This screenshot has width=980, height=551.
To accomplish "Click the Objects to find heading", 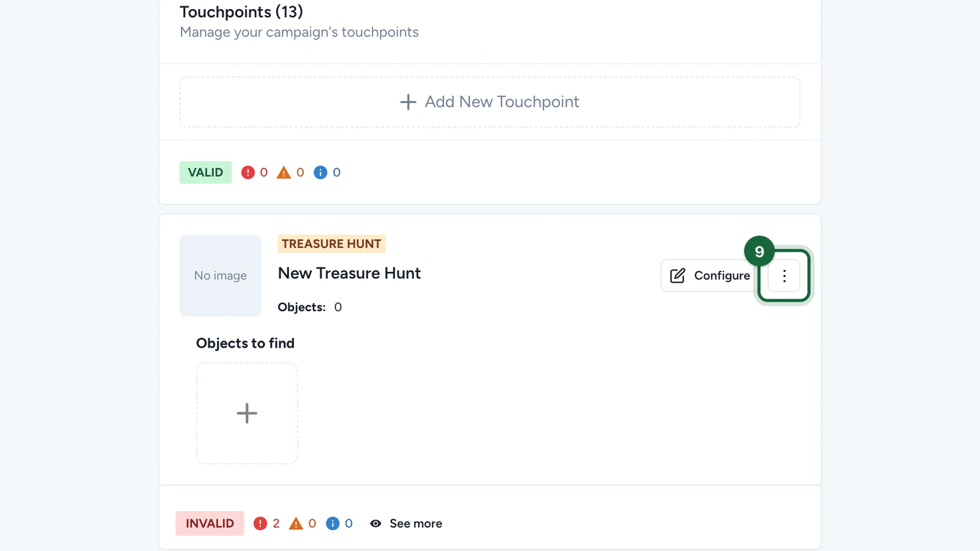I will click(245, 343).
